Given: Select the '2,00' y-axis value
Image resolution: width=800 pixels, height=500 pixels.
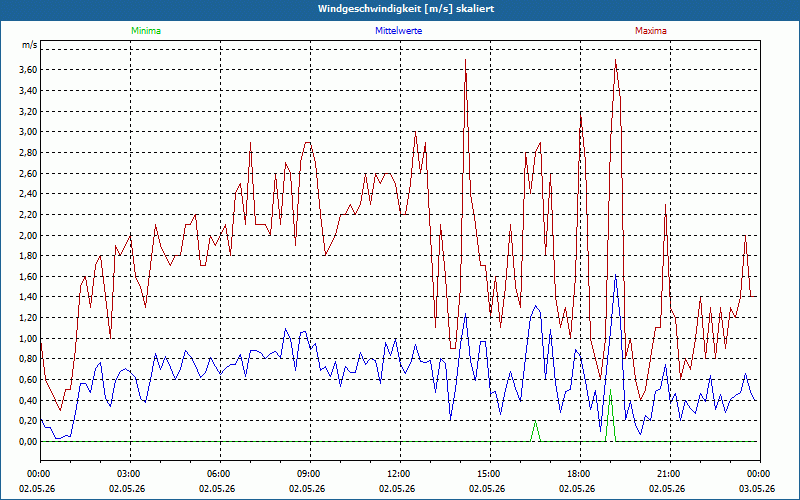Looking at the screenshot, I should 28,235.
